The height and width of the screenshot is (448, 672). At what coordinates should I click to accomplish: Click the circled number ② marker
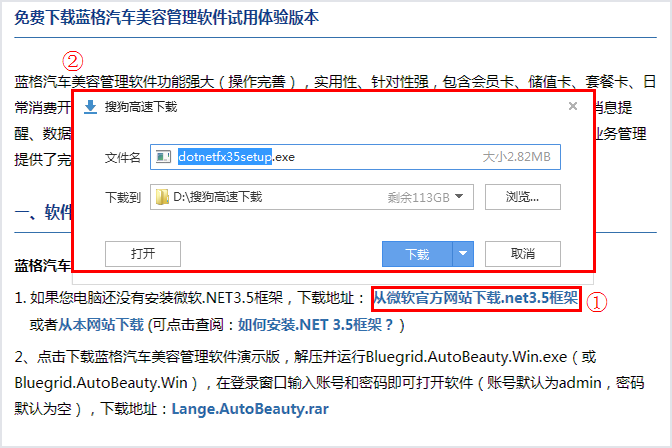73,59
